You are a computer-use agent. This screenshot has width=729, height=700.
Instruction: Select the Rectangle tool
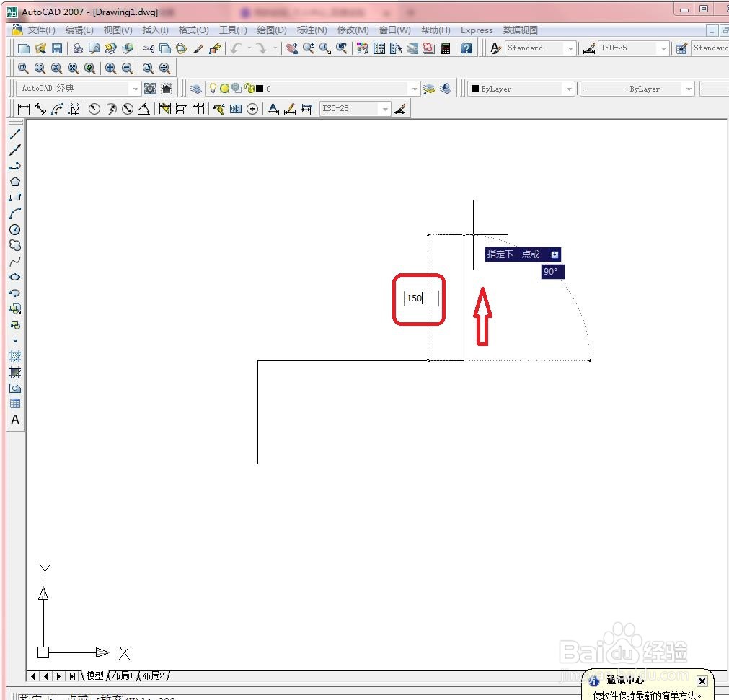coord(15,197)
